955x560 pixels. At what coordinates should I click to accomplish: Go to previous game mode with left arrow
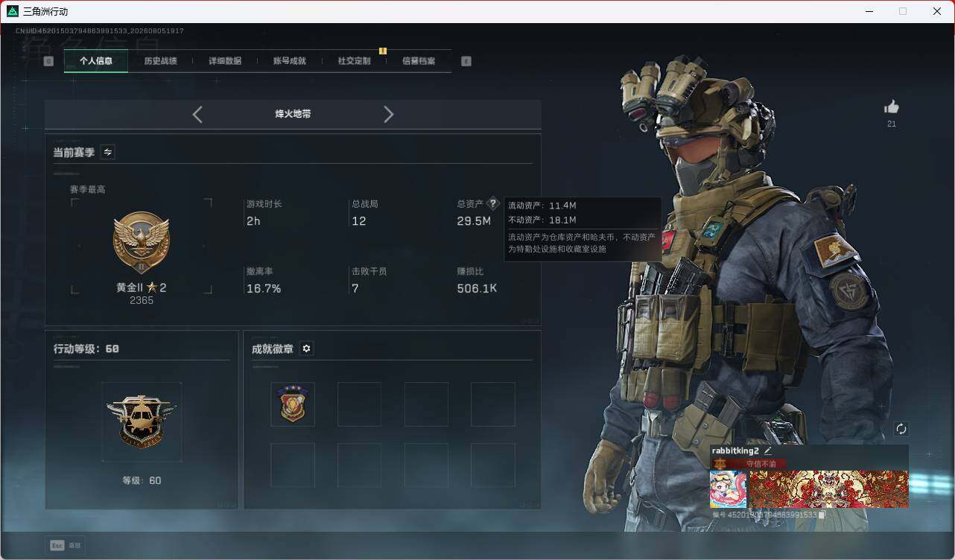point(197,114)
